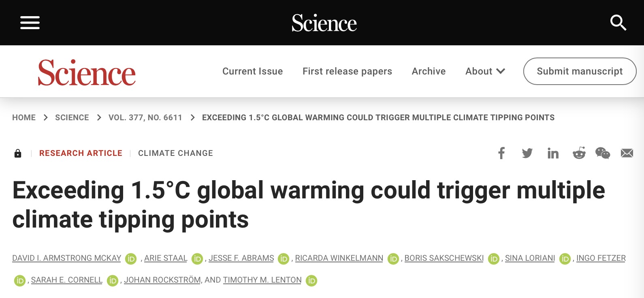
Task: Navigate to HOME breadcrumb
Action: coord(24,117)
